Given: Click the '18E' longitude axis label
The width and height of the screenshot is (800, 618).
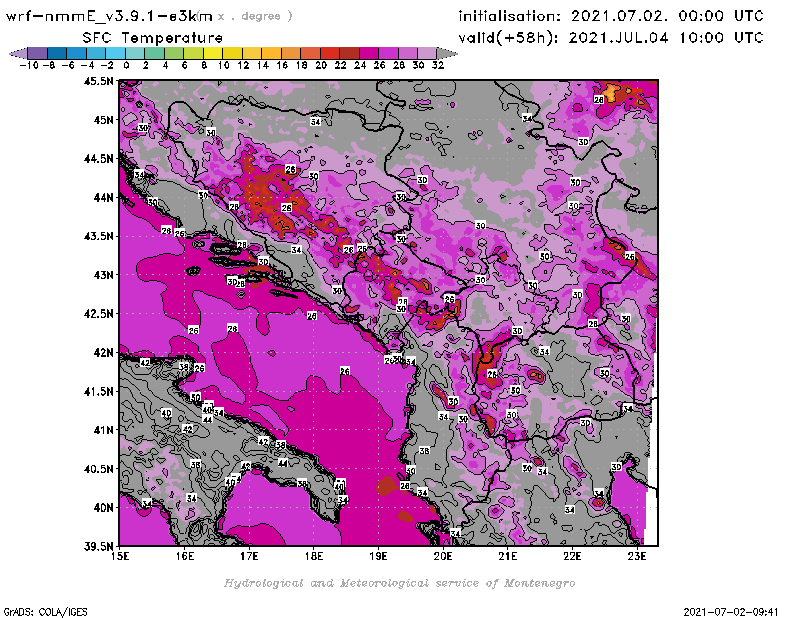Looking at the screenshot, I should 314,556.
